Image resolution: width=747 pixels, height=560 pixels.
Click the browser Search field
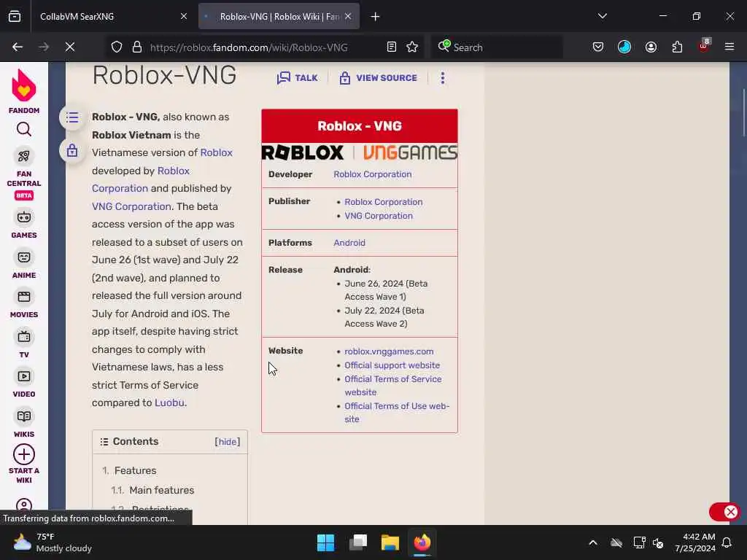(x=498, y=47)
